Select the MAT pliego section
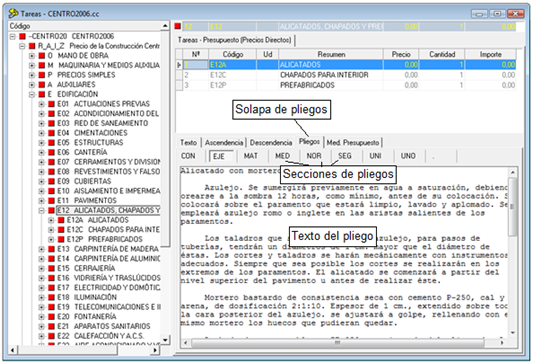This screenshot has height=364, width=533. [251, 156]
